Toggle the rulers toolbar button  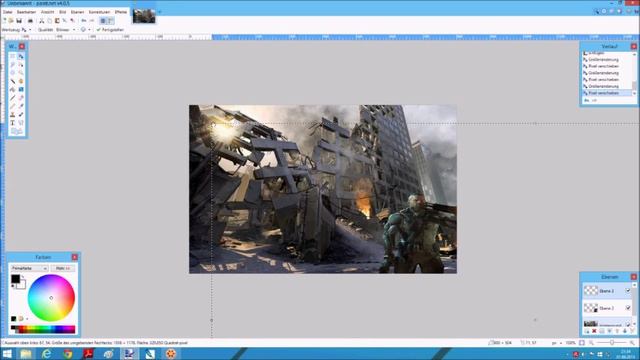[x=111, y=20]
